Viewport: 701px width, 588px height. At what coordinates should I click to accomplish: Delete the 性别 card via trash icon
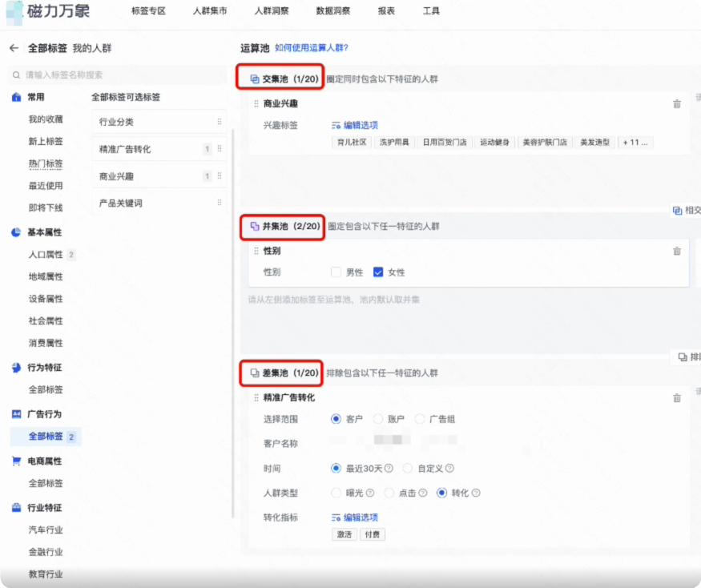pos(677,251)
